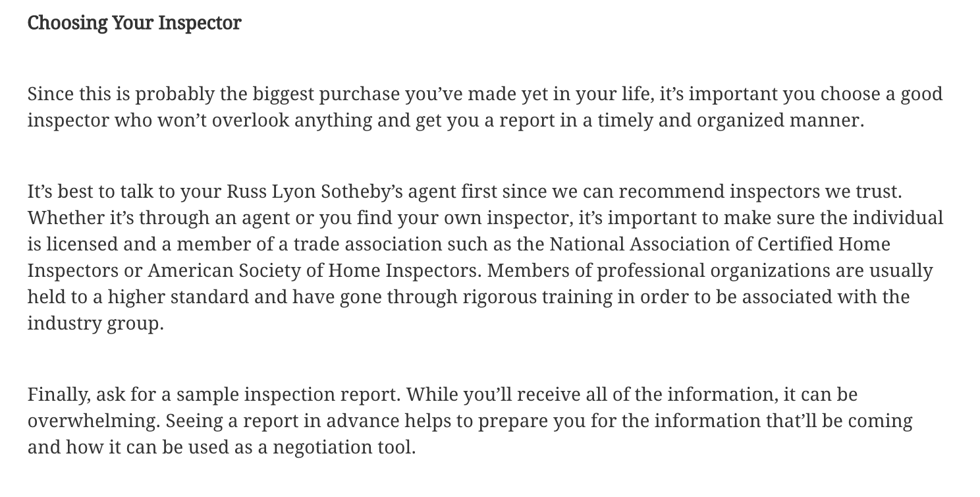Click the sentence 'Finally, ask for a sample inspection report.'
The width and height of the screenshot is (980, 497).
pyautogui.click(x=214, y=395)
